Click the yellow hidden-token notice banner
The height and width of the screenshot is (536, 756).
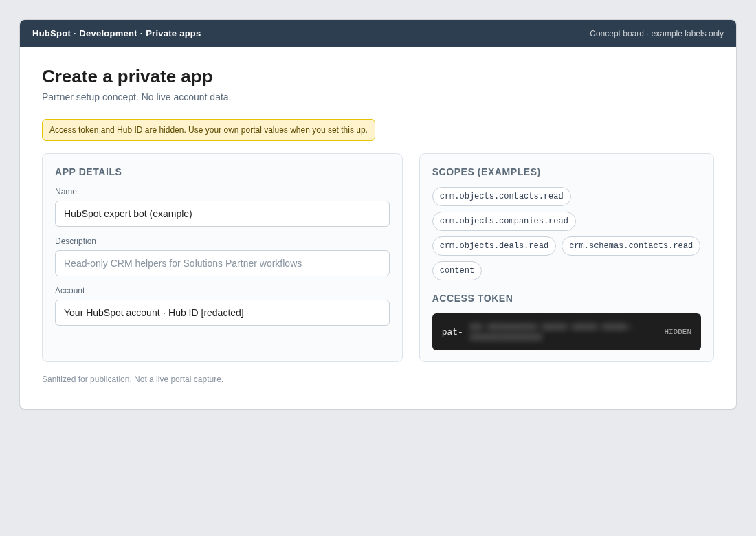208,130
